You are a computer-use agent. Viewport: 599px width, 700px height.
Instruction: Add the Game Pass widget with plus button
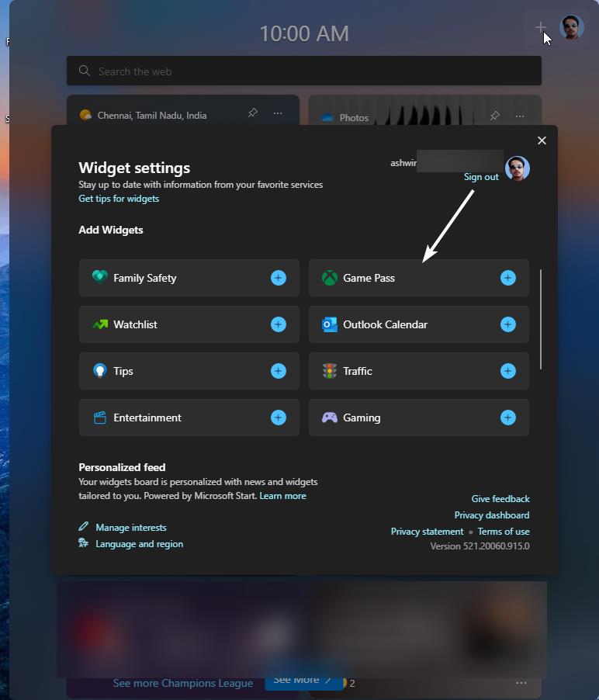click(x=508, y=278)
